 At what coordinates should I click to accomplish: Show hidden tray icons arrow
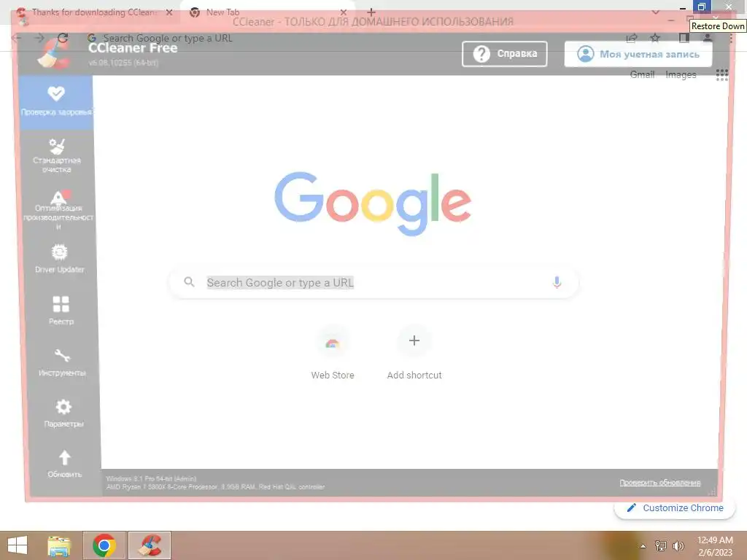[643, 546]
